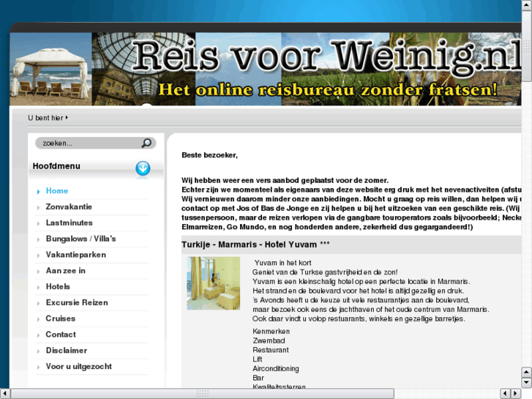Click the Reis voor Weinig.nl banner
The height and width of the screenshot is (399, 532).
(x=266, y=69)
